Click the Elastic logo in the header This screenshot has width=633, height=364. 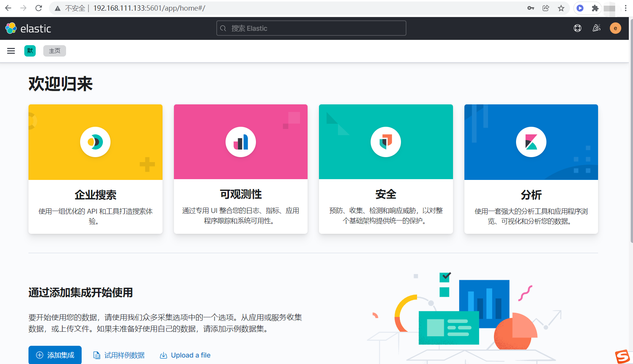[28, 28]
